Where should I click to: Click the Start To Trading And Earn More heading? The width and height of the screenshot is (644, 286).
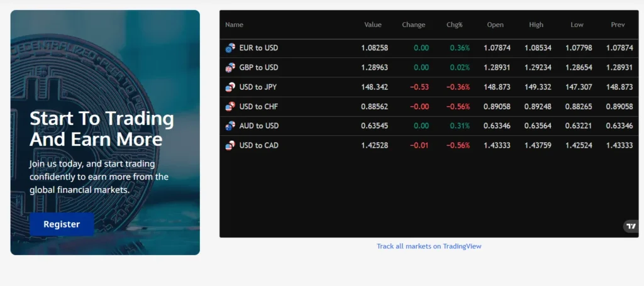coord(102,128)
